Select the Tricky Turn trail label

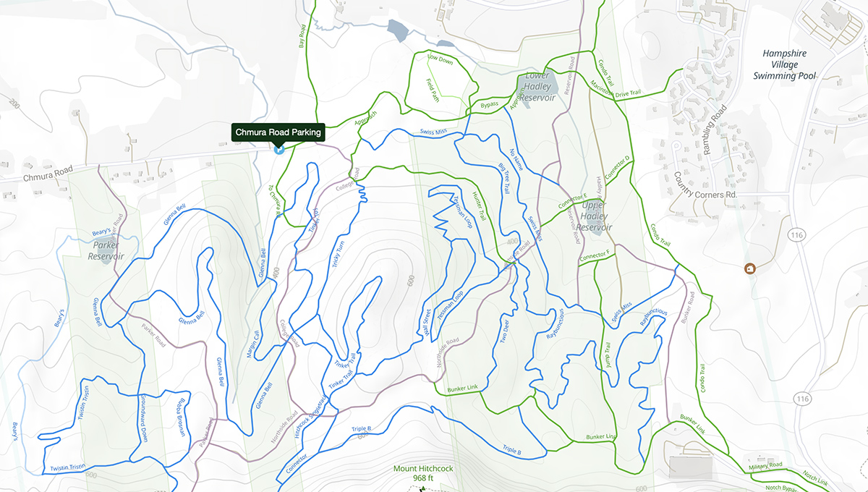click(338, 254)
